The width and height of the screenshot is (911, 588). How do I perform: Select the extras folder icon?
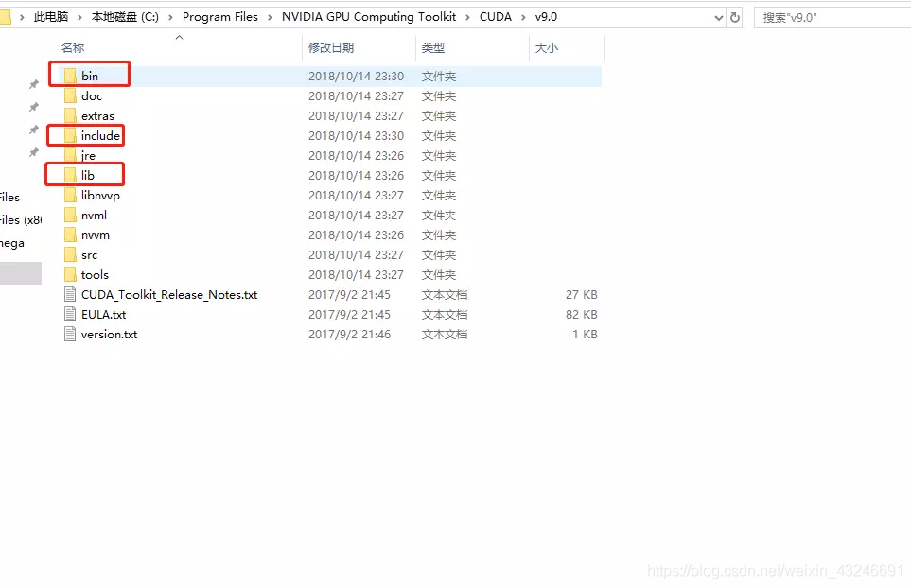[x=70, y=115]
